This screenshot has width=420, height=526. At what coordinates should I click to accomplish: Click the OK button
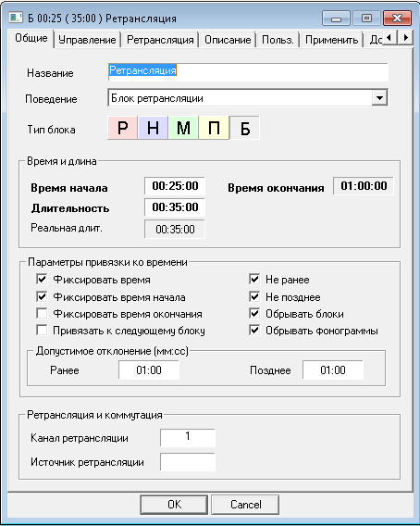pos(174,505)
